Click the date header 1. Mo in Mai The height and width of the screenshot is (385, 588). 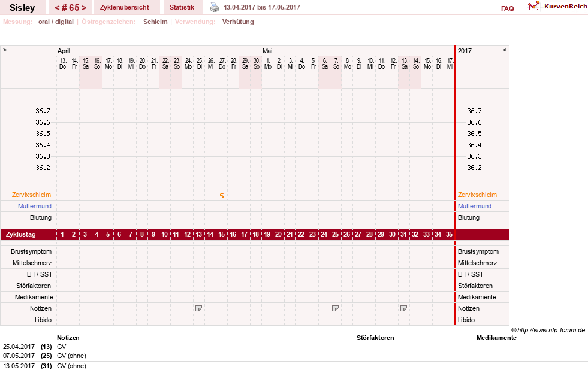268,63
